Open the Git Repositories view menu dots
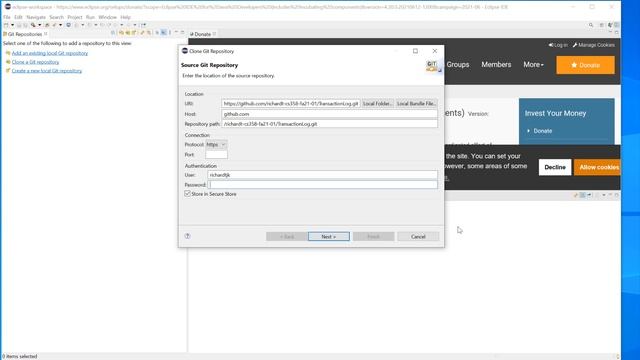 click(x=170, y=33)
